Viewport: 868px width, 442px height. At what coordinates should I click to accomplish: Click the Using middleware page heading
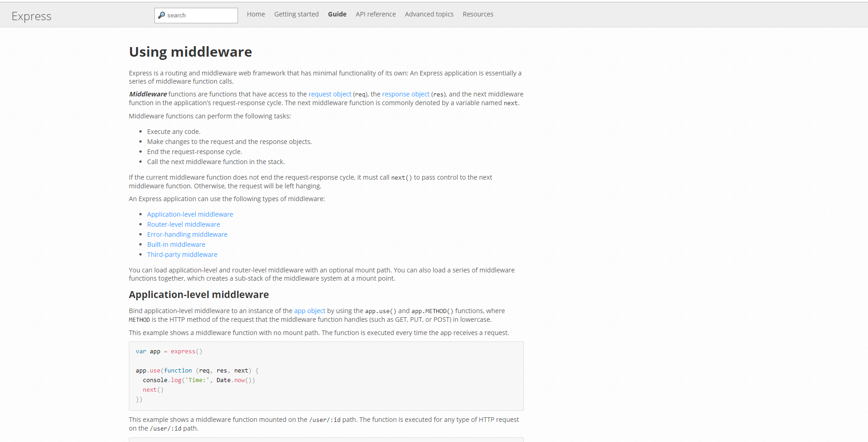pyautogui.click(x=191, y=52)
